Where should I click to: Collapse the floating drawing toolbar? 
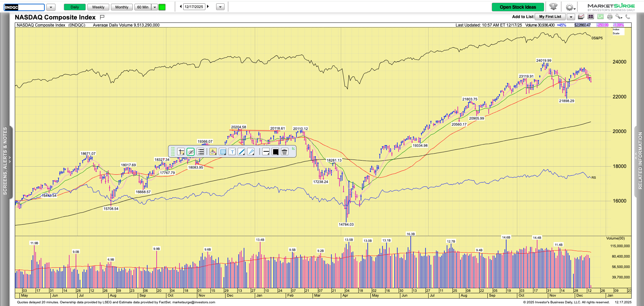pos(293,148)
